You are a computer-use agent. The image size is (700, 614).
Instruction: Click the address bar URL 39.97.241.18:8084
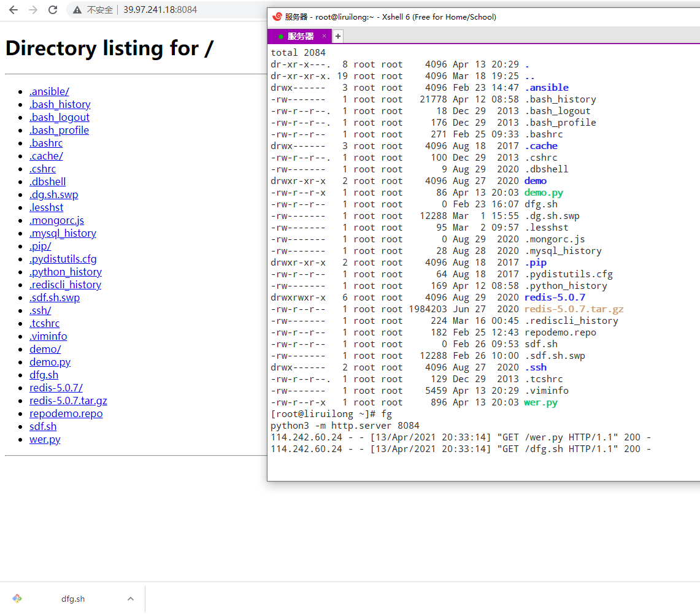pos(160,10)
